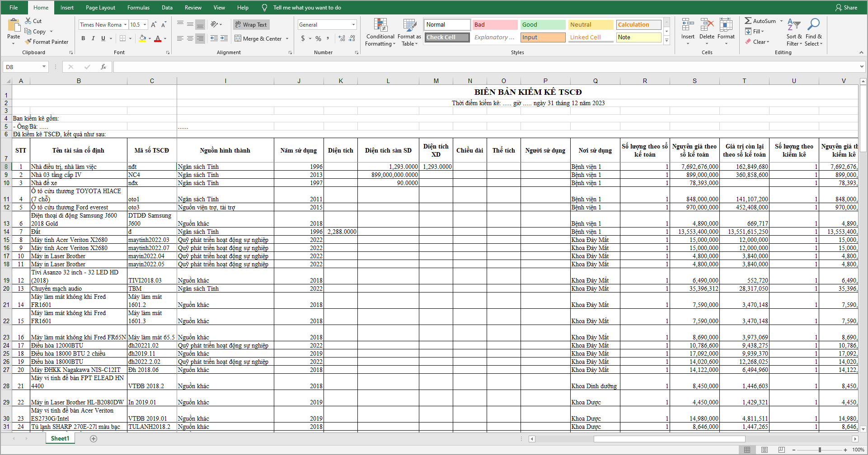Click the Find & Select magnifier icon

tap(814, 25)
